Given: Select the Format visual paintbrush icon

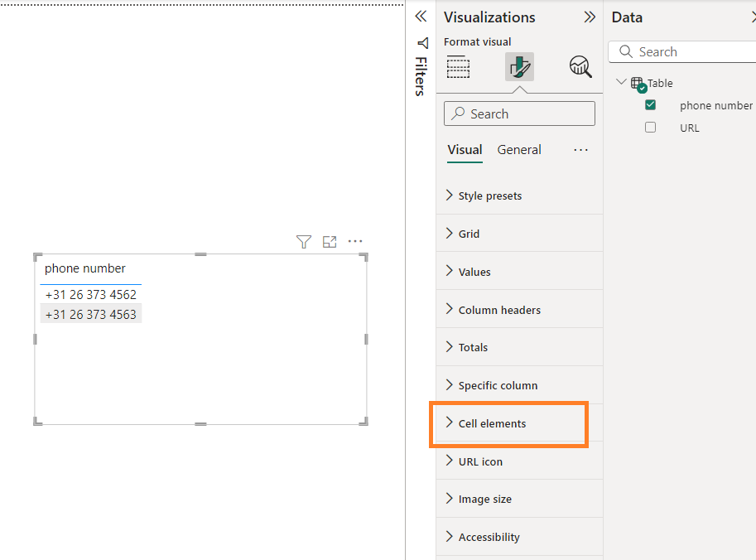Looking at the screenshot, I should [519, 66].
